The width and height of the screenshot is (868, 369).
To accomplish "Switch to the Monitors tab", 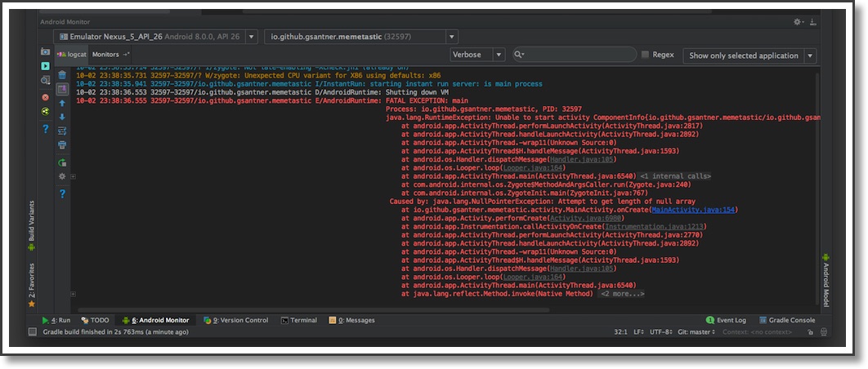I will 106,54.
